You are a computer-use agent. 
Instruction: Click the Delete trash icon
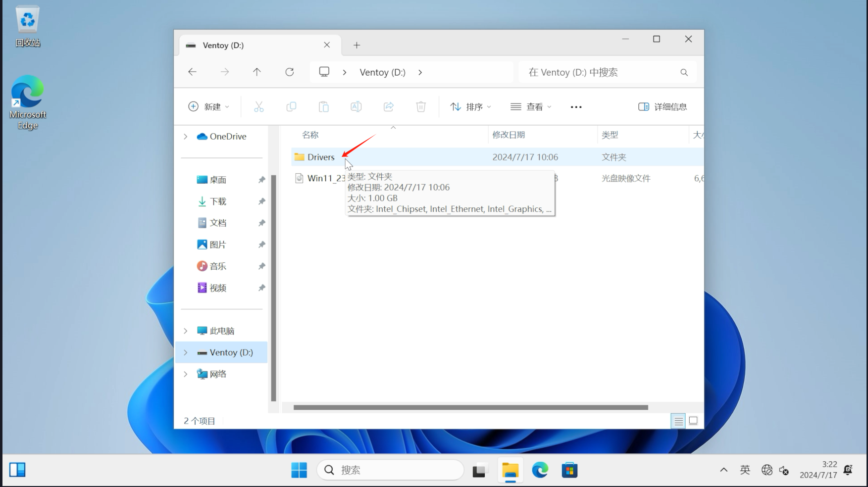(421, 106)
